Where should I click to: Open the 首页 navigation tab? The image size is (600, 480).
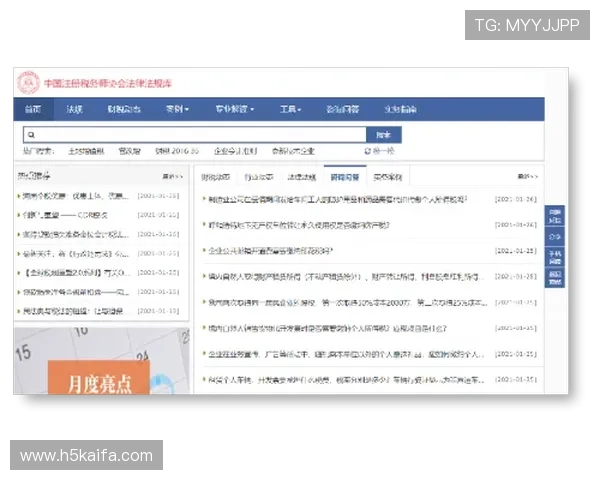(33, 109)
